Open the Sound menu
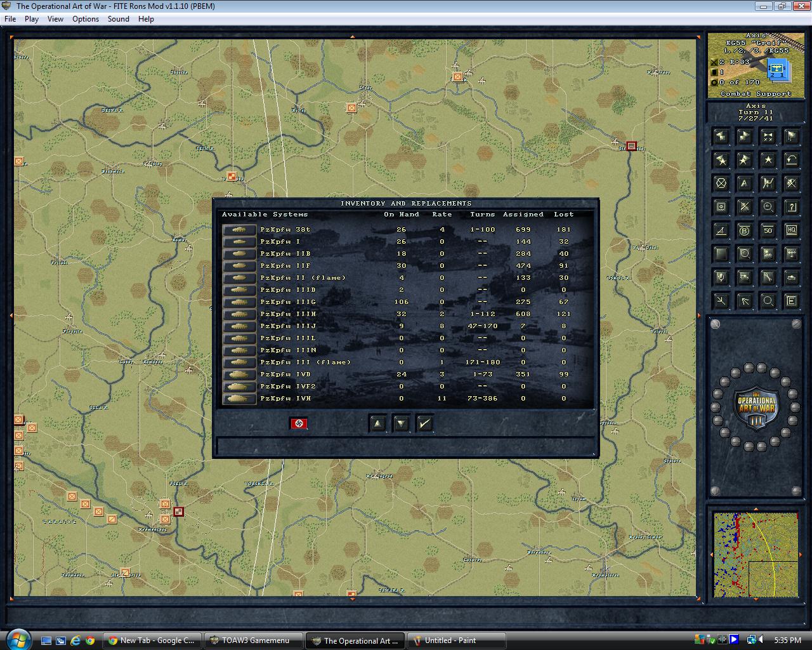Viewport: 812px width, 650px height. click(119, 19)
